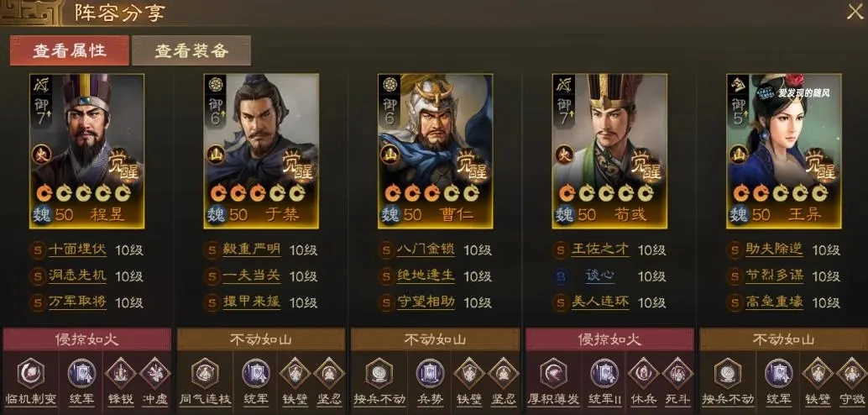Viewport: 868px width, 415px height.
Task: Open the 八门金锁 skill link
Action: 426,250
